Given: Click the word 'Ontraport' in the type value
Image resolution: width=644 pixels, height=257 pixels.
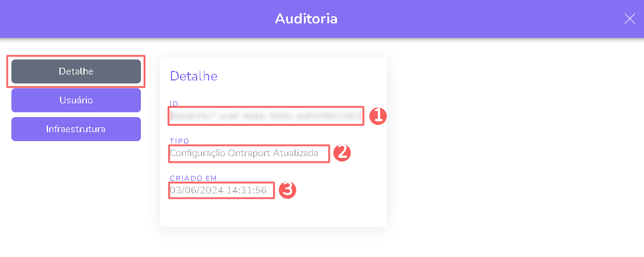Looking at the screenshot, I should click(249, 153).
